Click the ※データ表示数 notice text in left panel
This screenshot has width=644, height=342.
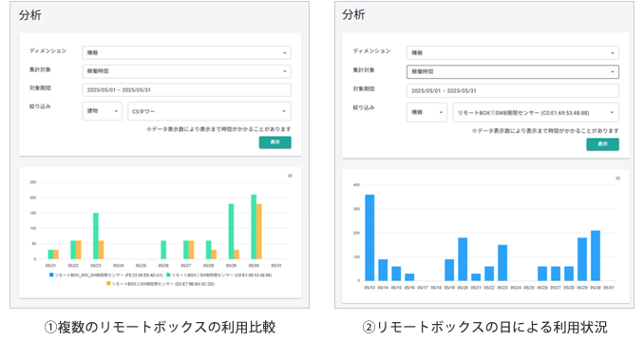(218, 129)
